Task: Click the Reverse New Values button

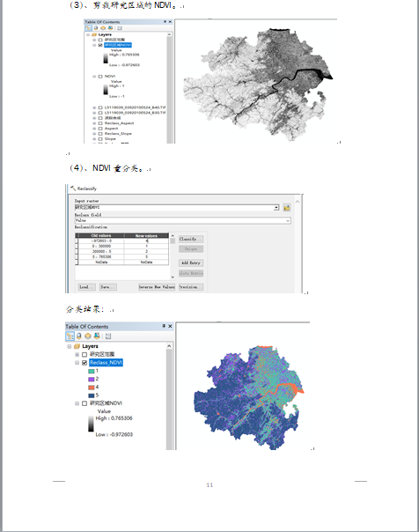Action: point(157,287)
